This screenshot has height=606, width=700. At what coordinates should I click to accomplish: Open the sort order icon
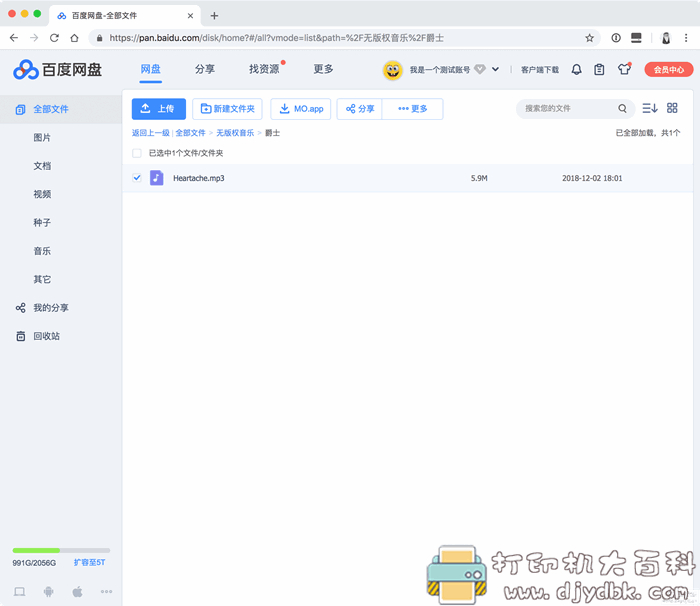(649, 108)
